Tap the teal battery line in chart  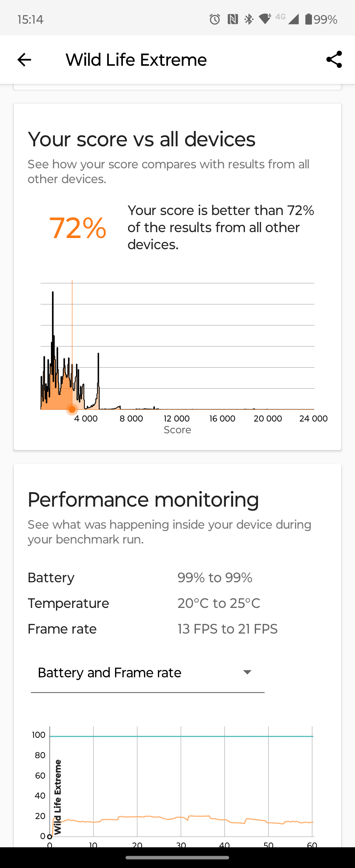[181, 736]
